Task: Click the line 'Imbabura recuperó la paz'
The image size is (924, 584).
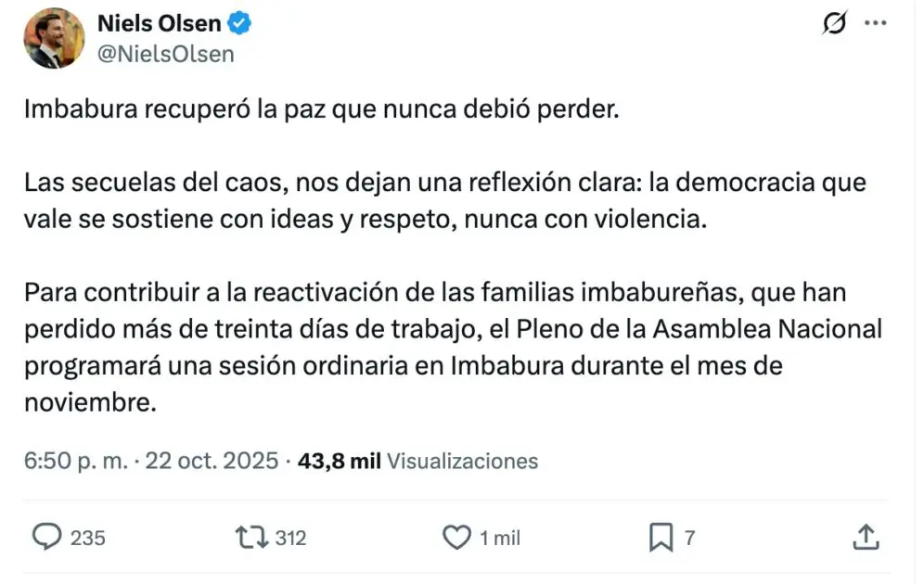Action: (320, 109)
